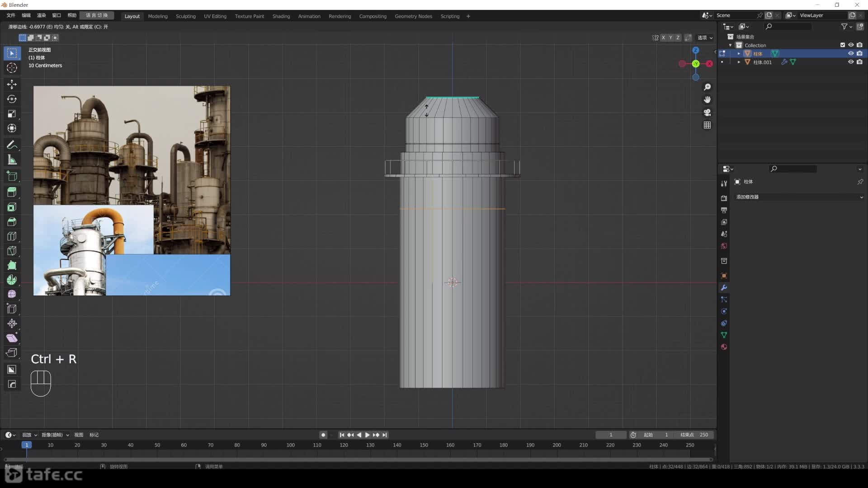Select the Annotate pencil tool
This screenshot has height=488, width=868.
12,145
